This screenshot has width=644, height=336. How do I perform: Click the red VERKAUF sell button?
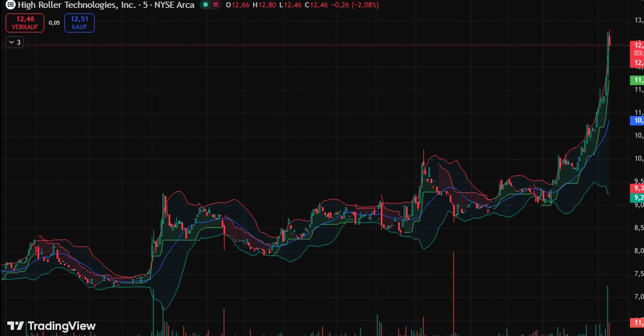pyautogui.click(x=24, y=23)
